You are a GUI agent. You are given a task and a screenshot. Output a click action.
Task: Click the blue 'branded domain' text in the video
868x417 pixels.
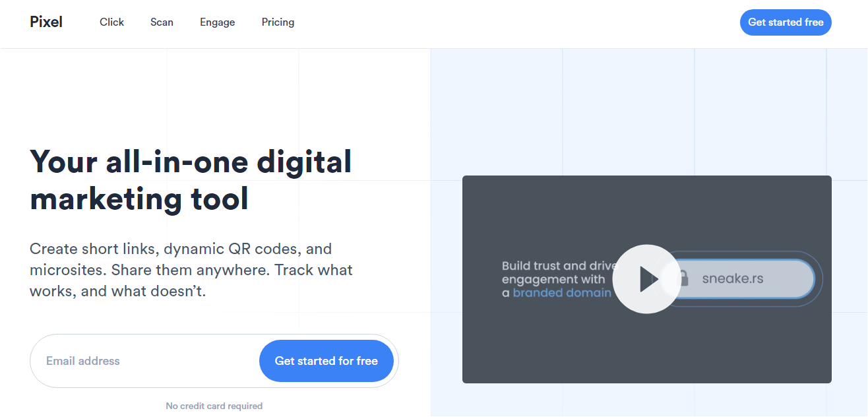point(562,293)
